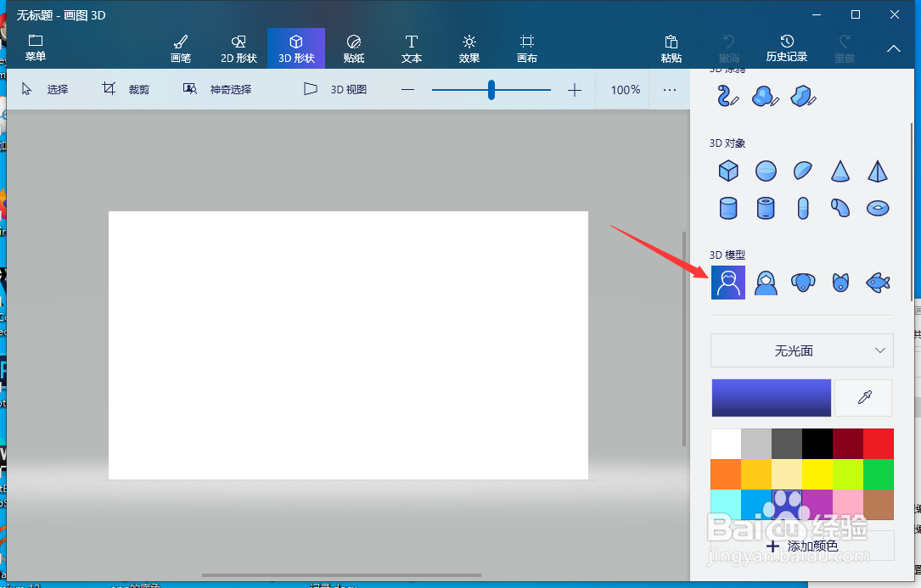This screenshot has width=921, height=588.
Task: Click the 100% zoom value field
Action: [625, 90]
